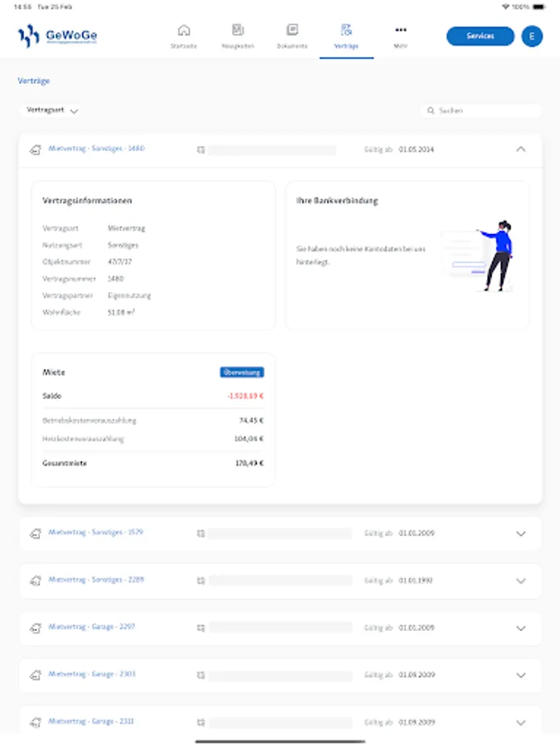Viewport: 560px width, 747px height.
Task: Click the Heizkostenvorauszahlung value 104,04 €
Action: pos(249,438)
